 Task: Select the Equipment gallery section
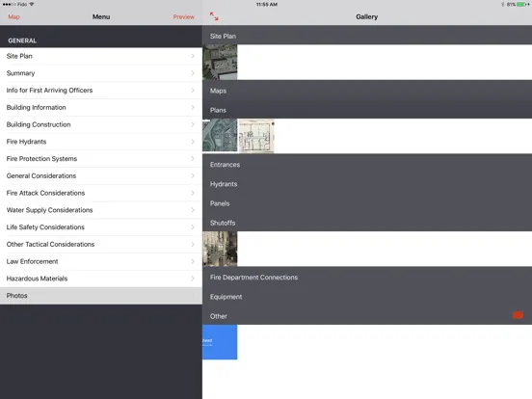click(x=367, y=297)
